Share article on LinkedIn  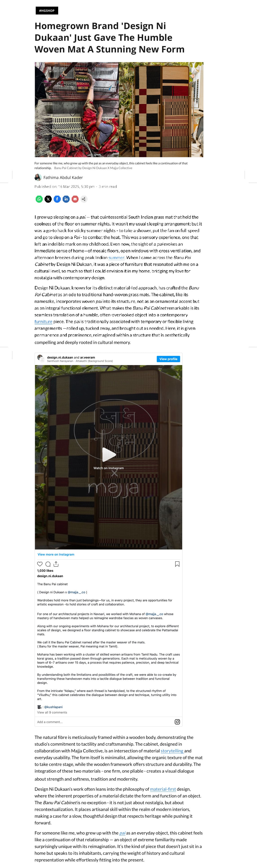coord(66,199)
